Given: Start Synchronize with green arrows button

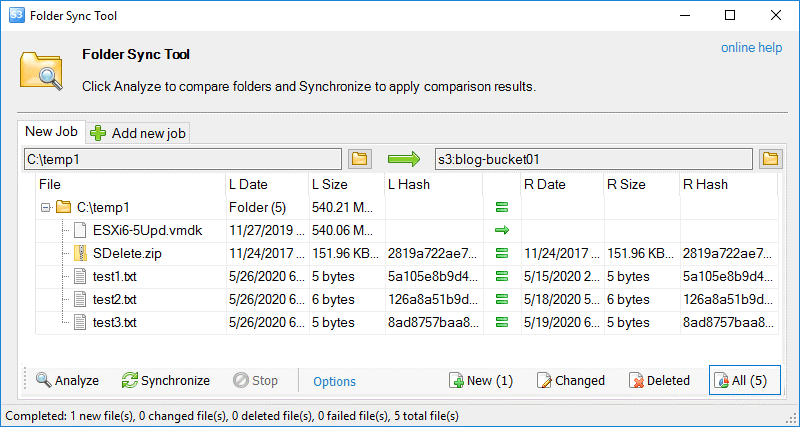Looking at the screenshot, I should pyautogui.click(x=165, y=380).
